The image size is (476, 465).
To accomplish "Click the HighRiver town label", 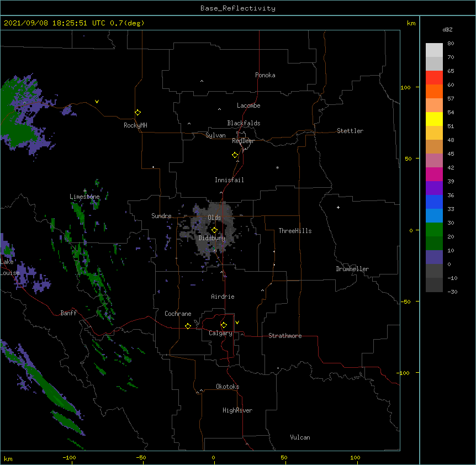I will 237,410.
